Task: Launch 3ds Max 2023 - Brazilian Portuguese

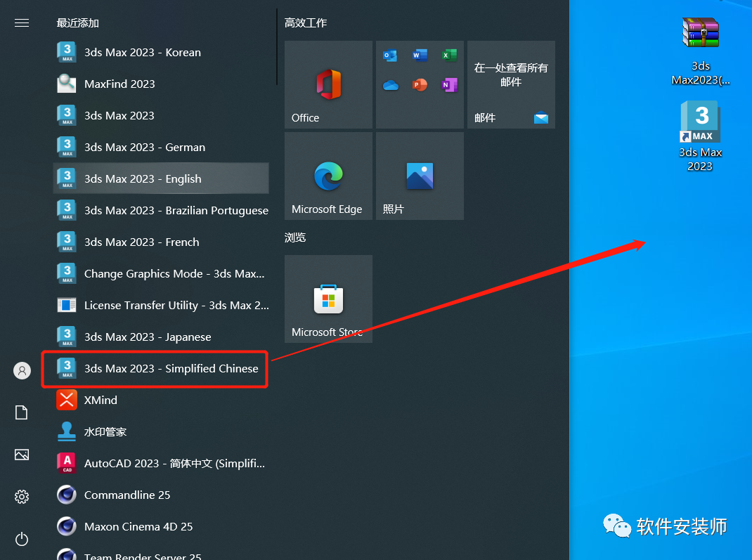Action: 161,211
